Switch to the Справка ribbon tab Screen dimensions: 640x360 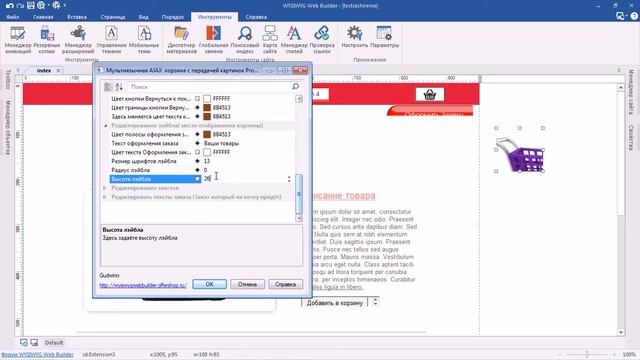coord(256,17)
